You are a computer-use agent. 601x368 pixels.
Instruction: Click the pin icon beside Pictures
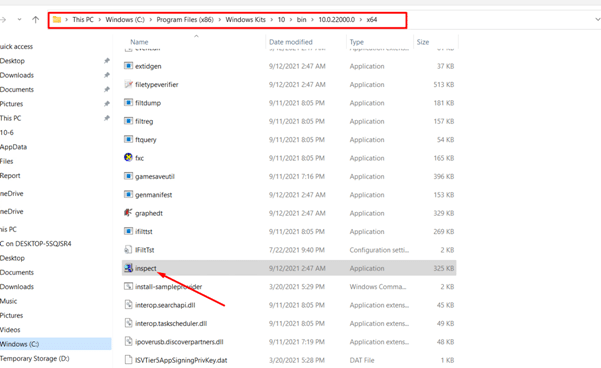click(x=107, y=104)
